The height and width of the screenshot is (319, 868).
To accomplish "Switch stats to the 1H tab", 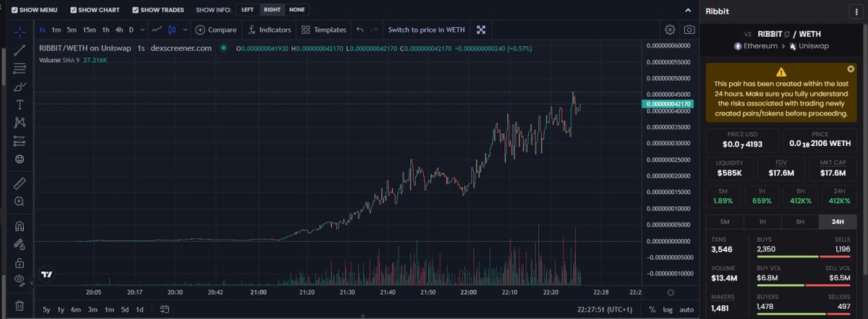I will tap(762, 222).
